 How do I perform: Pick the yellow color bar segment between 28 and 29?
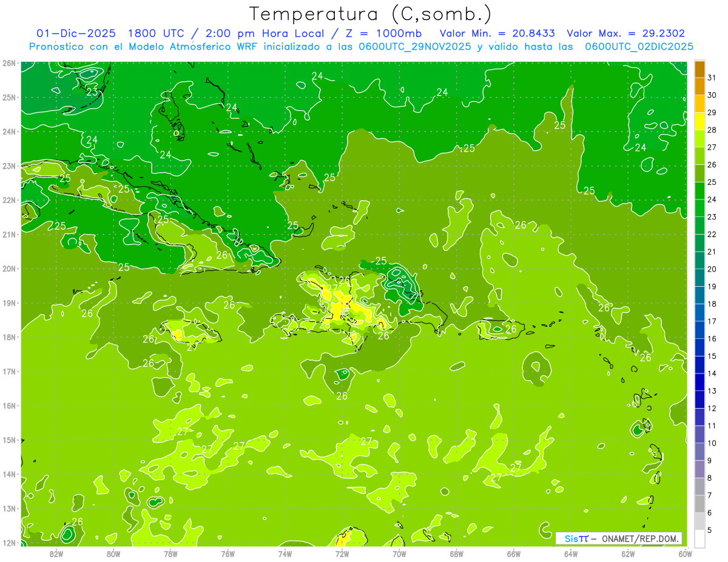click(699, 121)
